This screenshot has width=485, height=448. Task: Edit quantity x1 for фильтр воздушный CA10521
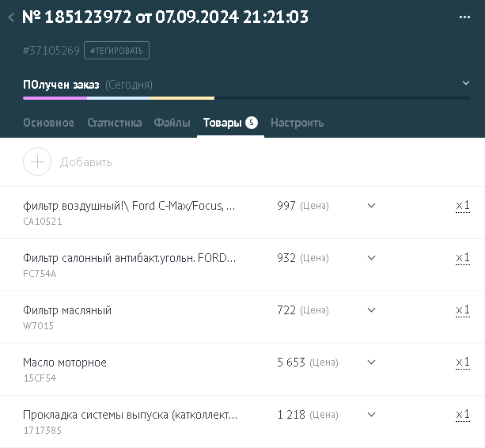pyautogui.click(x=463, y=206)
